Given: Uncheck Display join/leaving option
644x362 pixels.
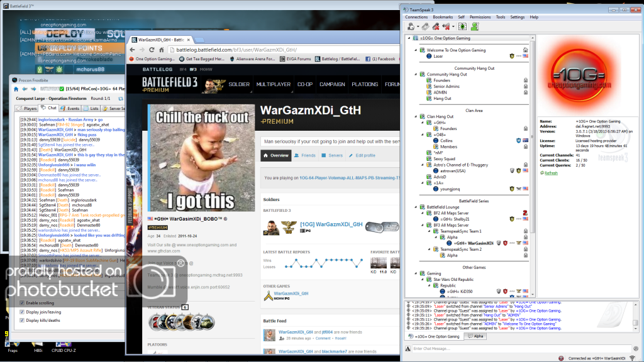Looking at the screenshot, I should click(22, 312).
